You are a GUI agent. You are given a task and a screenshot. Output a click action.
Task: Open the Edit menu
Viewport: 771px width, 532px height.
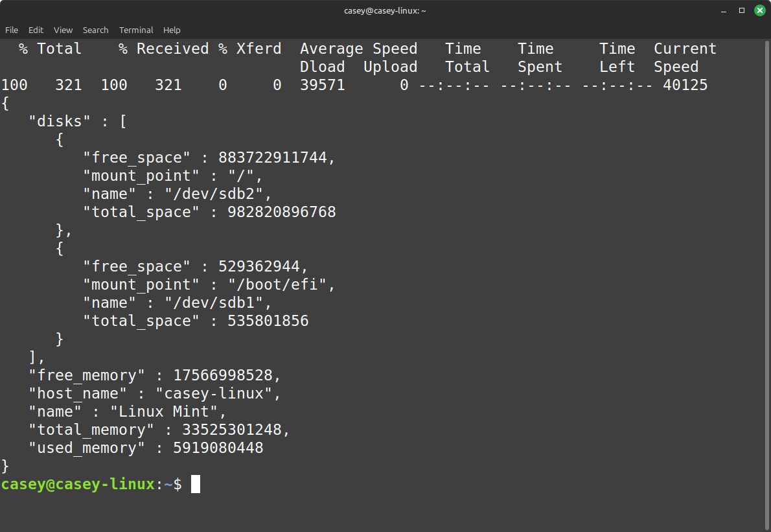click(36, 30)
